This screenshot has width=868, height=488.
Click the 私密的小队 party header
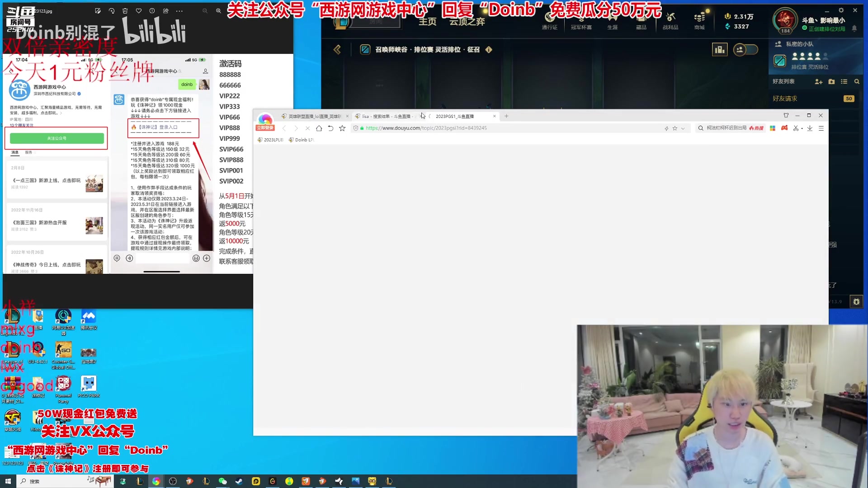(x=799, y=44)
